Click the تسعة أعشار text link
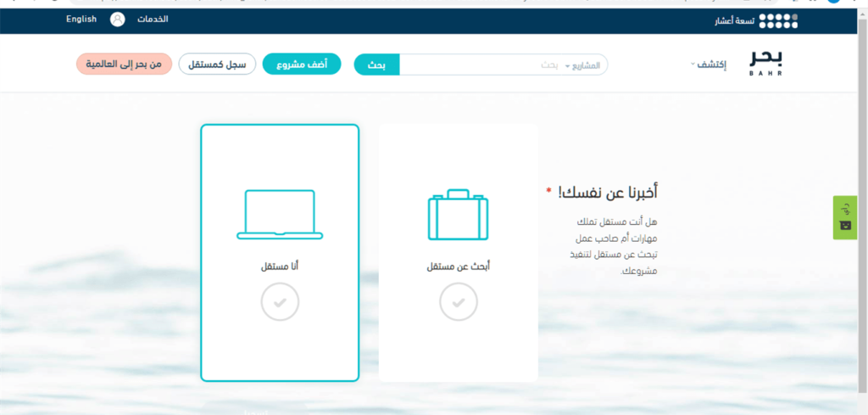 click(734, 21)
